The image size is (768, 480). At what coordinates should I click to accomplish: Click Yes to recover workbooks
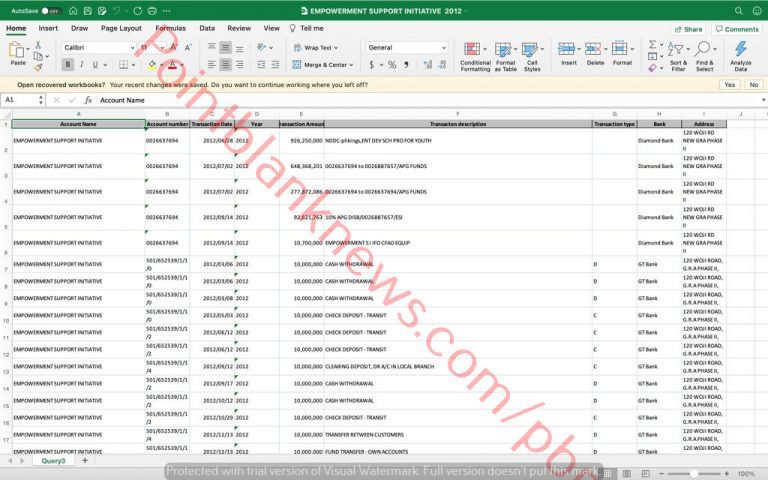(x=729, y=85)
